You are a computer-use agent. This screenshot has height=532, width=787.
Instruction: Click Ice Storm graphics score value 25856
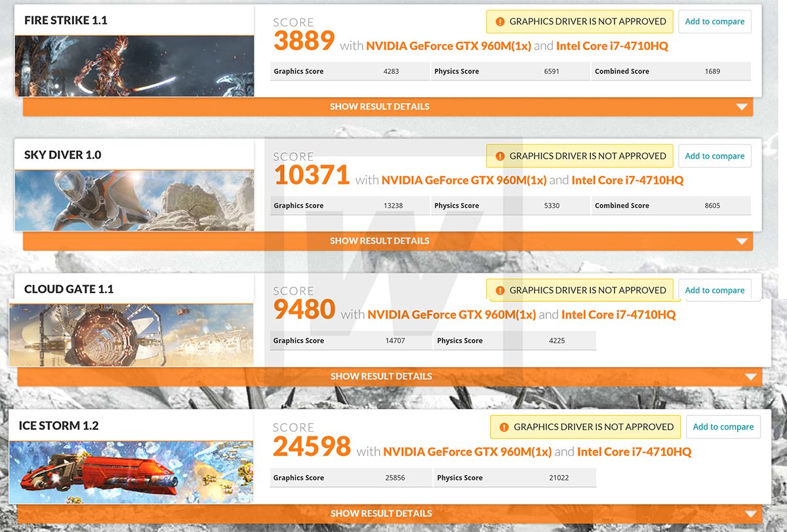point(395,478)
